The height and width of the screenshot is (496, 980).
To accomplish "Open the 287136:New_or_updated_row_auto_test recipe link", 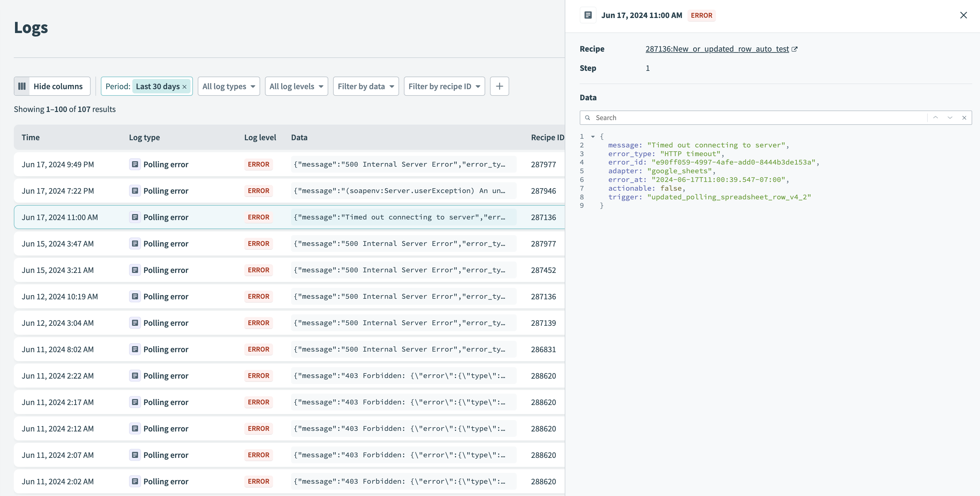I will click(717, 49).
